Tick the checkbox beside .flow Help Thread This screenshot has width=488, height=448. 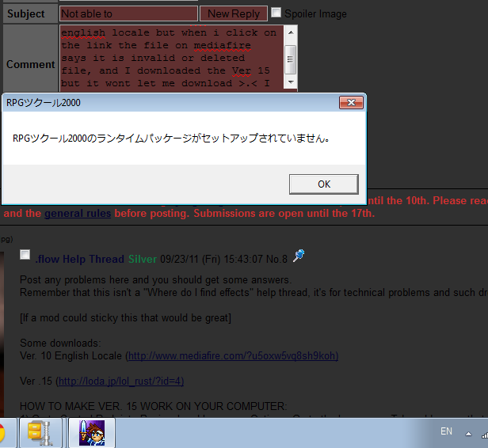click(25, 255)
